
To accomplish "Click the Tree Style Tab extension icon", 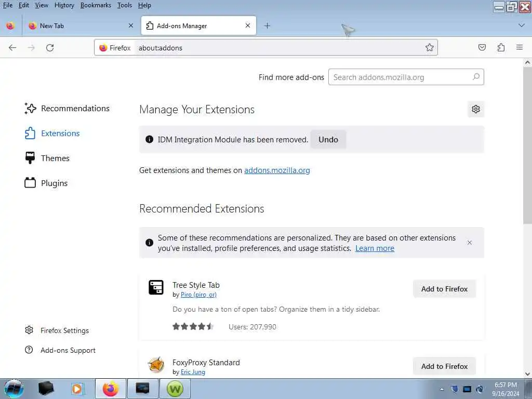I will click(156, 287).
